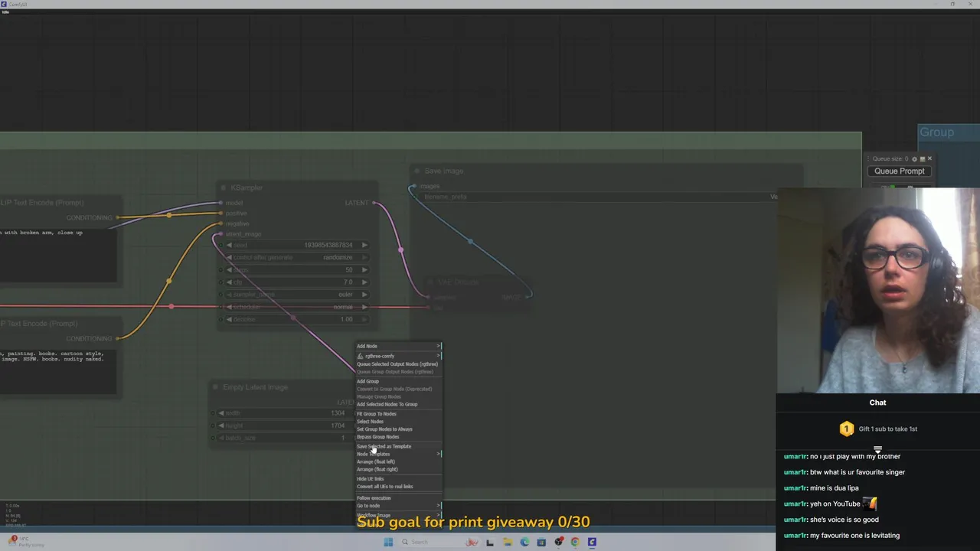Screen dimensions: 980x551
Task: Click the top negative CLIP Text Encode prompt box
Action: pos(58,256)
